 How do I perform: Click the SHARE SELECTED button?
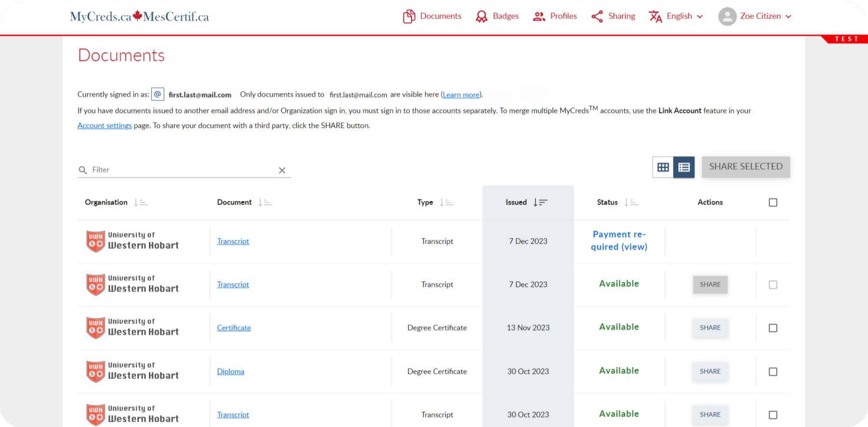(x=746, y=166)
